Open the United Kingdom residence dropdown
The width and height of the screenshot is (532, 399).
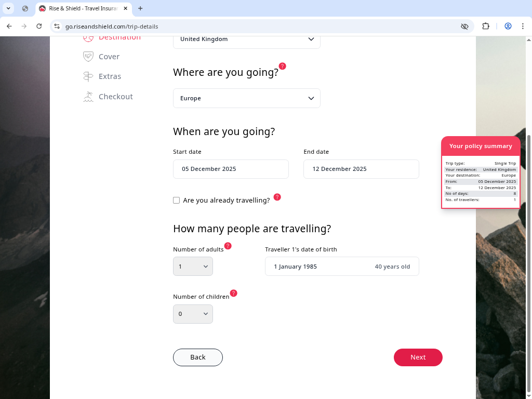click(x=246, y=39)
